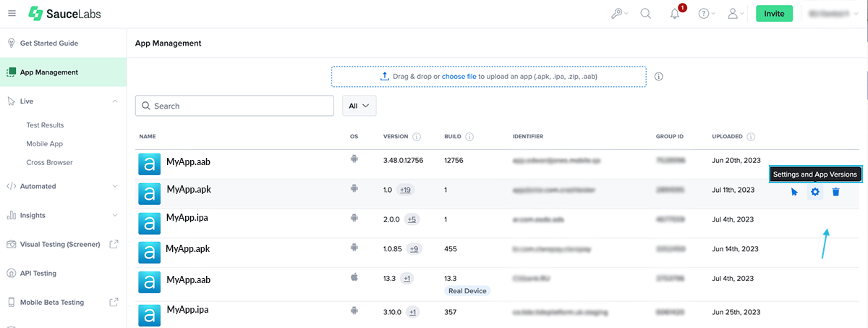
Task: Expand the Automated sidebar section
Action: pos(115,186)
